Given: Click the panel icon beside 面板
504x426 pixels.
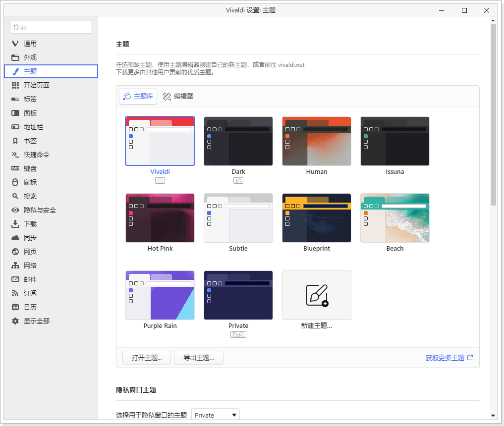Looking at the screenshot, I should coord(15,113).
